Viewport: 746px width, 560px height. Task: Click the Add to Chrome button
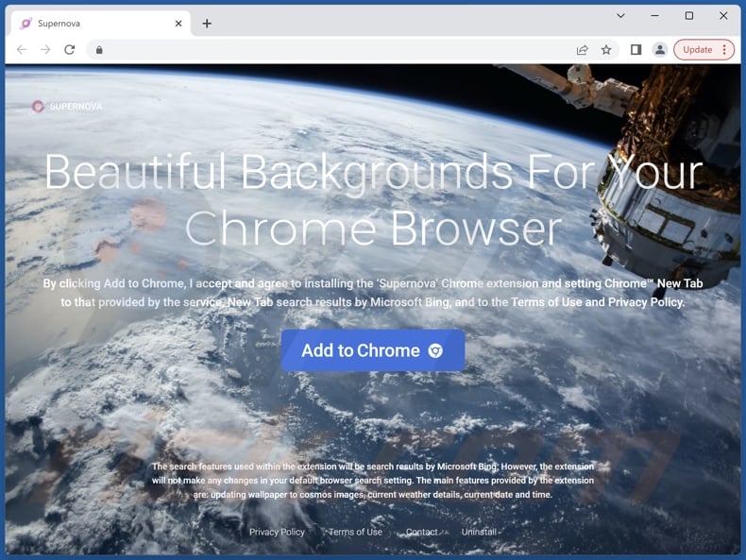[372, 350]
